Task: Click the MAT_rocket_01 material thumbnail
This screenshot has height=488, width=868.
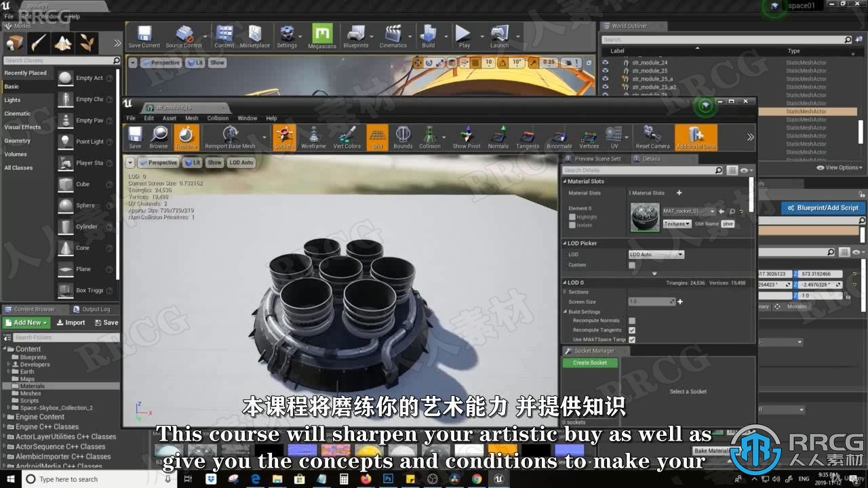Action: (x=644, y=218)
